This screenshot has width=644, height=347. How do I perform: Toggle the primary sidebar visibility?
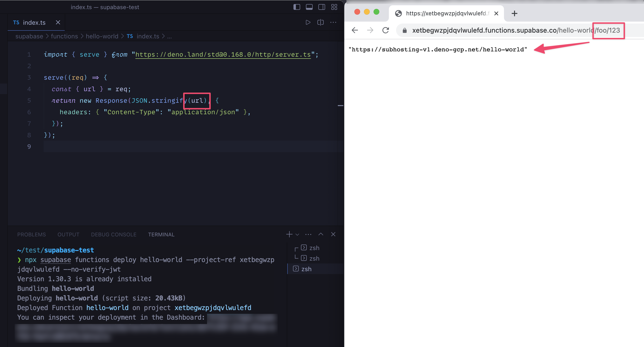pyautogui.click(x=297, y=7)
